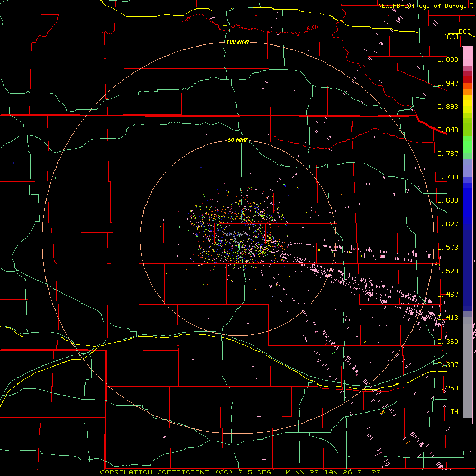Click the 0.627 color scale value

point(448,224)
